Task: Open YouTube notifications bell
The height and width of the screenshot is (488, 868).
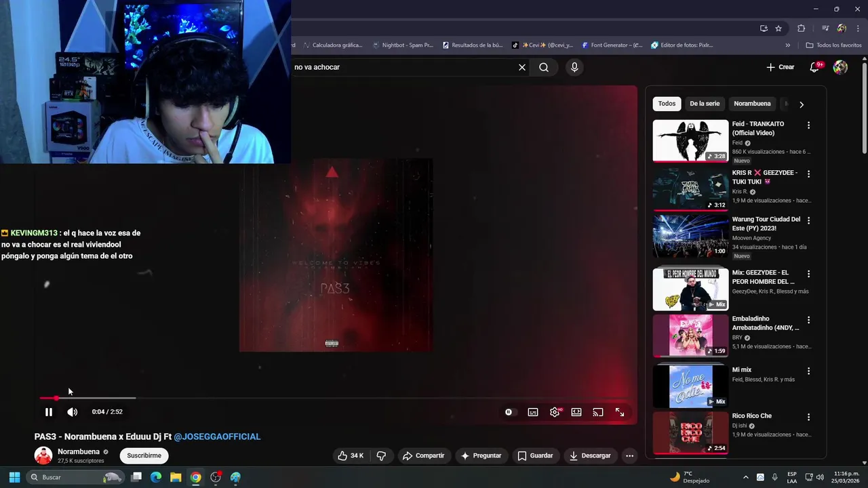Action: (816, 67)
